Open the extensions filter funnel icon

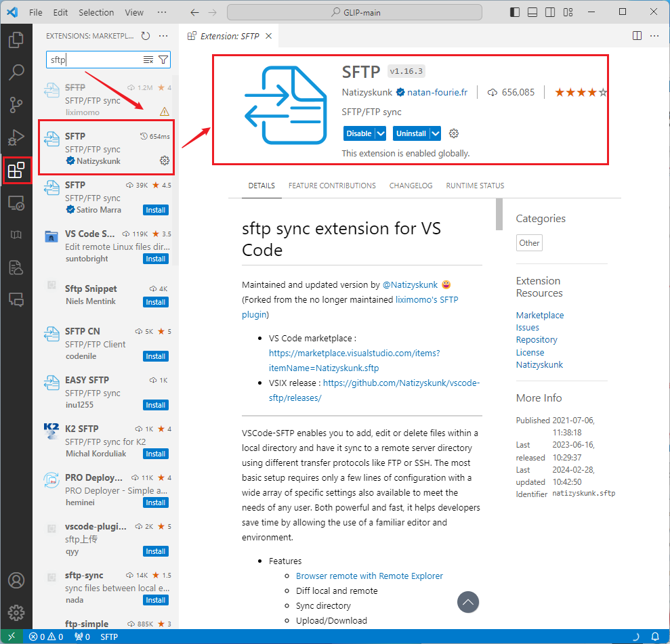[163, 60]
